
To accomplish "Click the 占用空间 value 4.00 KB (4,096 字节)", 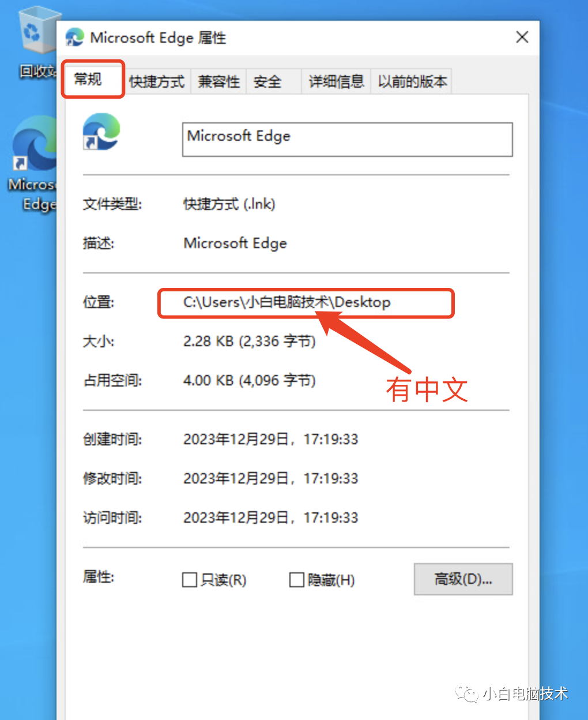I will (250, 381).
